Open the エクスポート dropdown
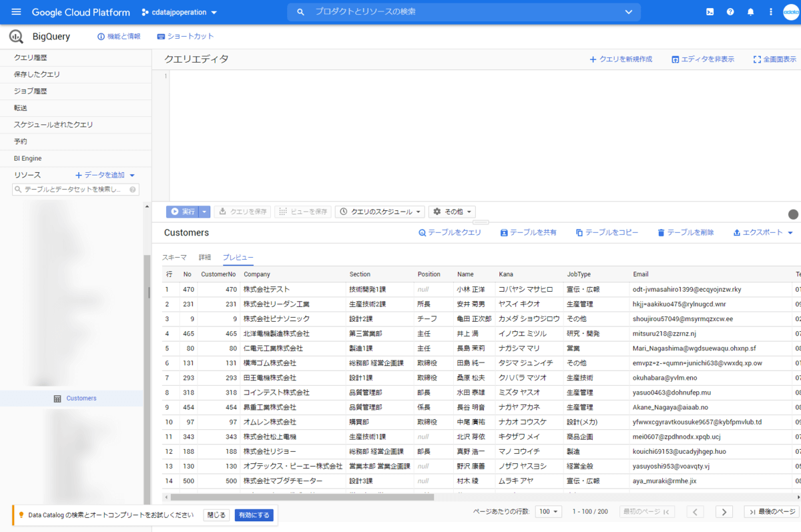The image size is (801, 532). [763, 232]
